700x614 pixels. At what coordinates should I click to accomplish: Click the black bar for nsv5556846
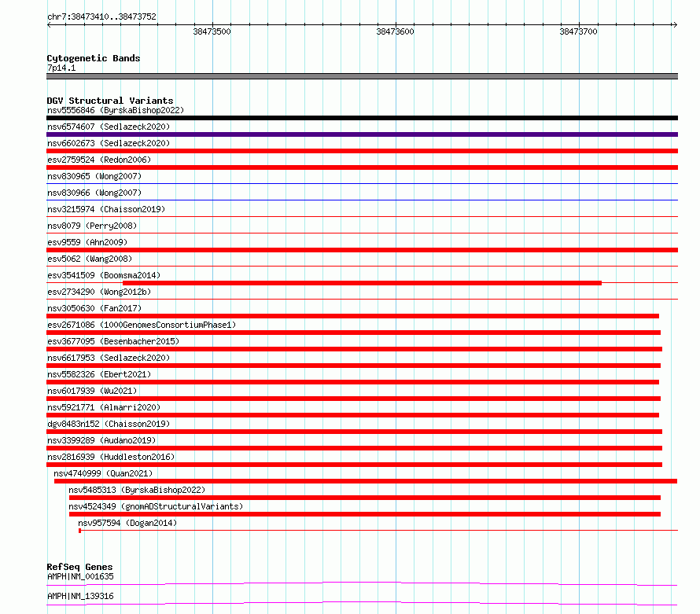(362, 118)
